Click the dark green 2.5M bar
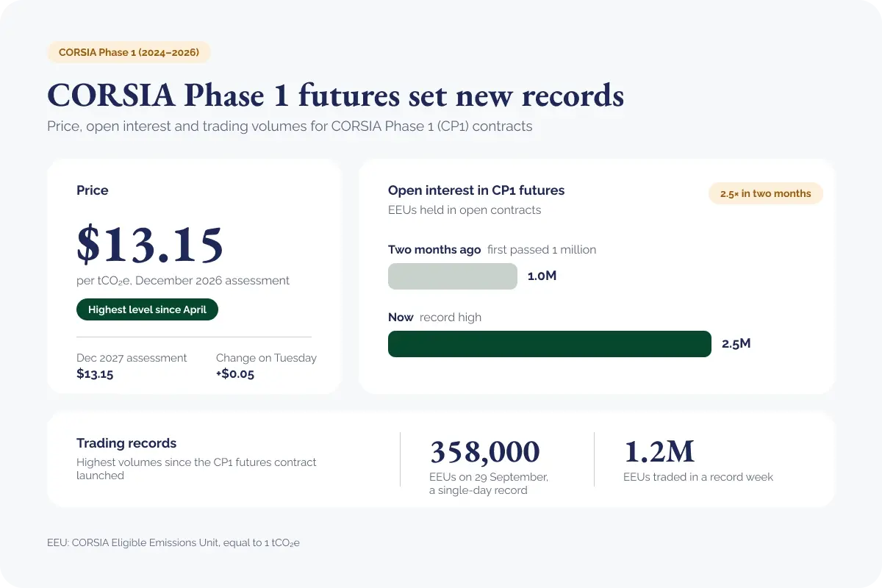Viewport: 882px width, 588px height. coord(550,344)
